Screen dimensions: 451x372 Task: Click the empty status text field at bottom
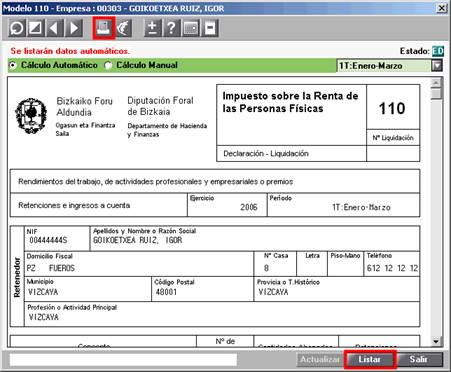click(123, 360)
